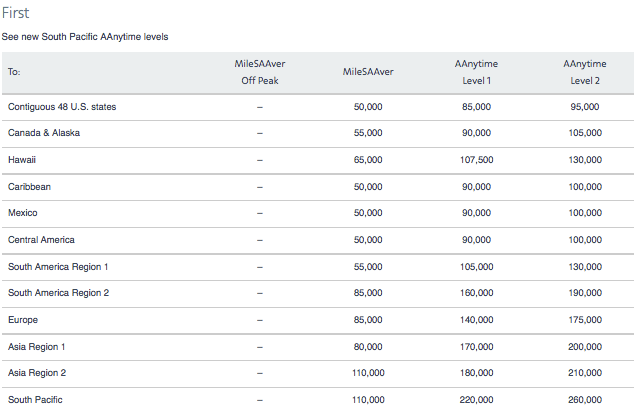Click the MileSAAver column header
The height and width of the screenshot is (413, 634).
click(x=368, y=72)
